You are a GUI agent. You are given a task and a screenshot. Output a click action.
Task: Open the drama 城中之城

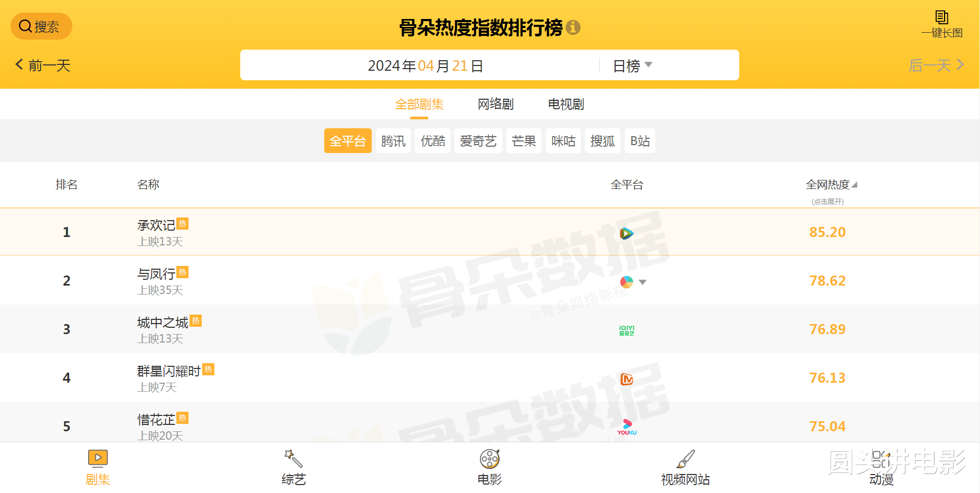(x=163, y=323)
